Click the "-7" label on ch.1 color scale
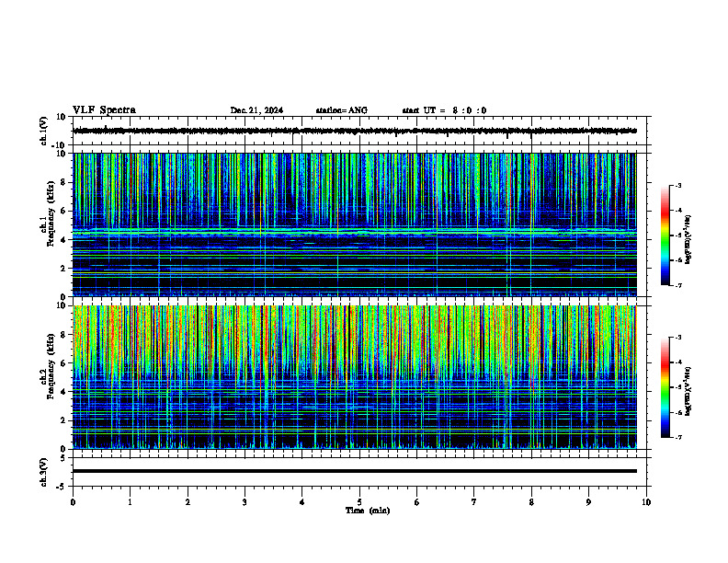 coord(677,285)
